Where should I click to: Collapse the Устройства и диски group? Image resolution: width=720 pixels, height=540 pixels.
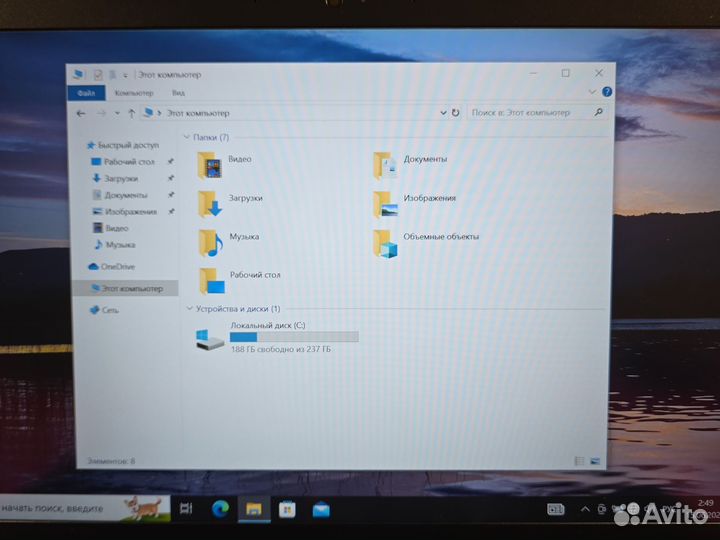coord(189,309)
